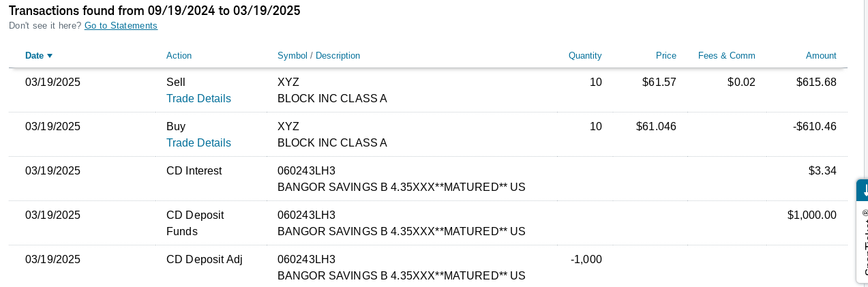
Task: Select the XYZ symbol in the Sell row
Action: (288, 82)
